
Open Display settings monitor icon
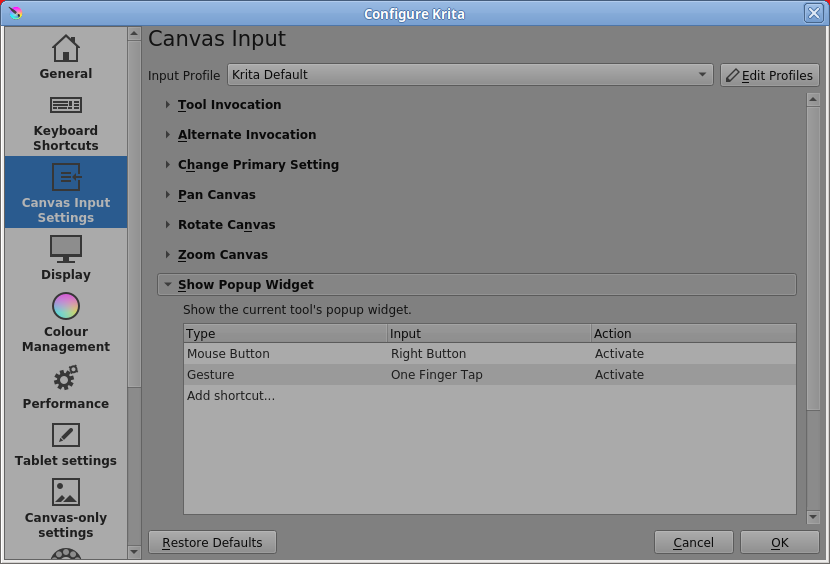pos(66,249)
